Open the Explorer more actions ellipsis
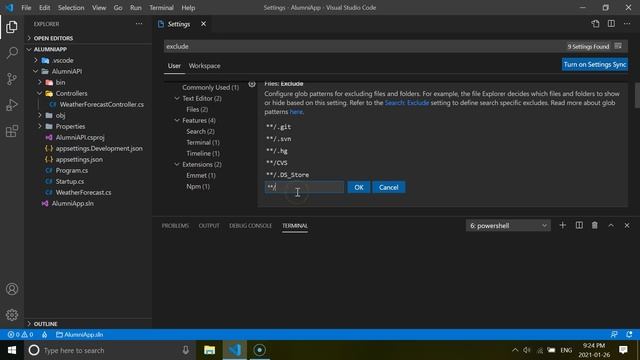 (x=139, y=24)
